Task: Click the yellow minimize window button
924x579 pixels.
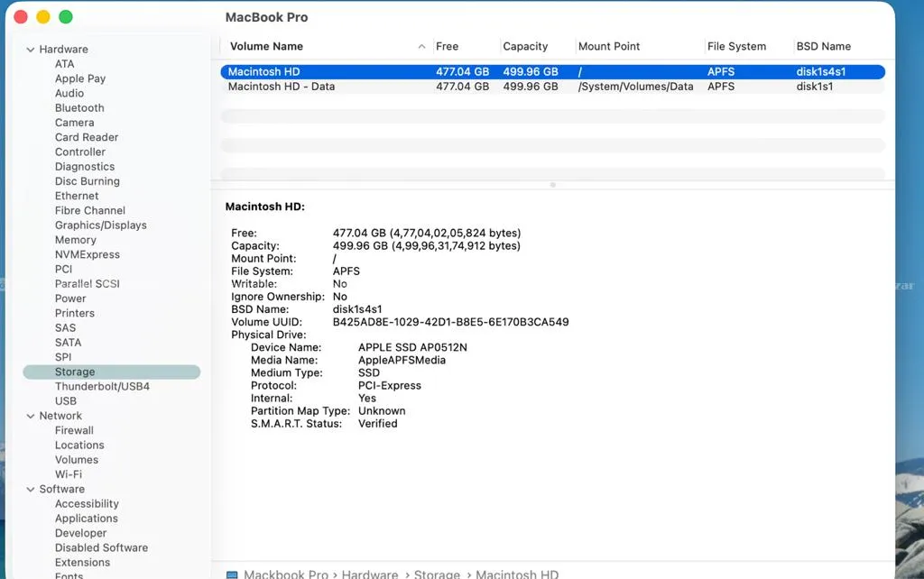Action: click(x=43, y=17)
